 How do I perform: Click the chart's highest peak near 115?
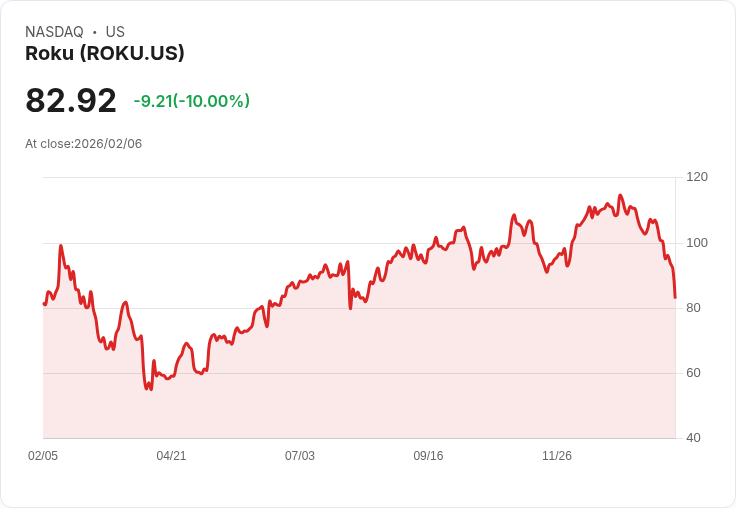coord(620,195)
